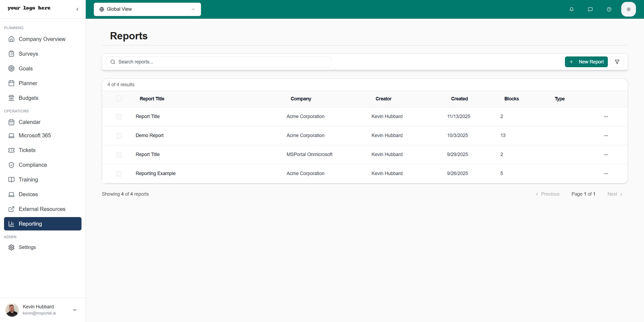Click the Budgets bank icon

pyautogui.click(x=11, y=98)
